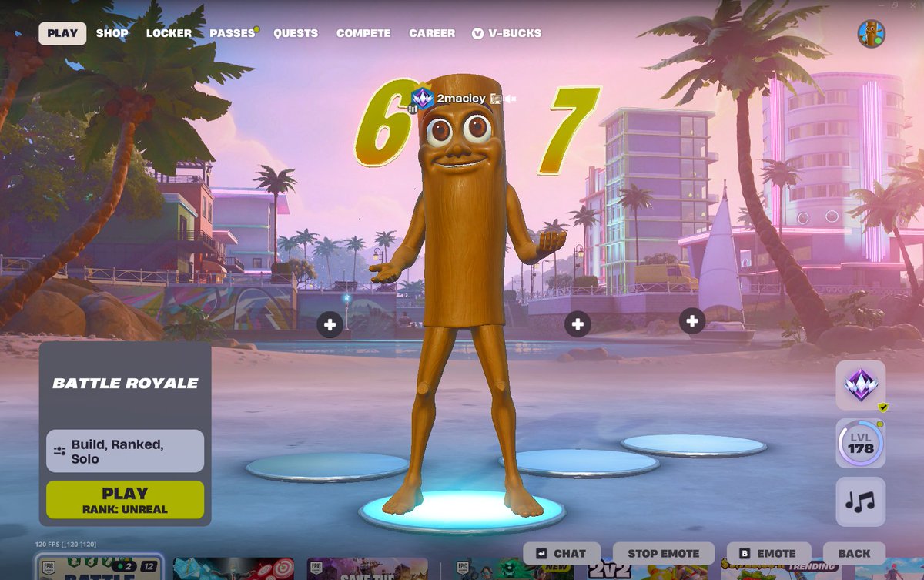Open the COMPETE tab

[363, 33]
